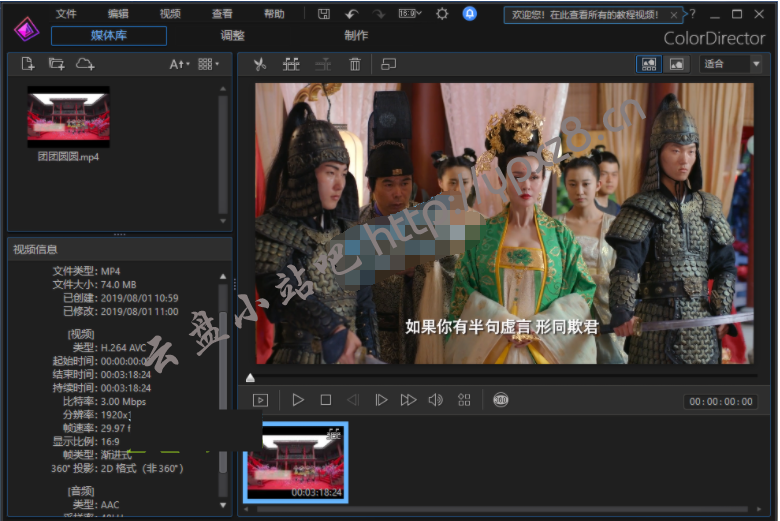Toggle the 360 video mode button
The width and height of the screenshot is (780, 521).
[500, 400]
